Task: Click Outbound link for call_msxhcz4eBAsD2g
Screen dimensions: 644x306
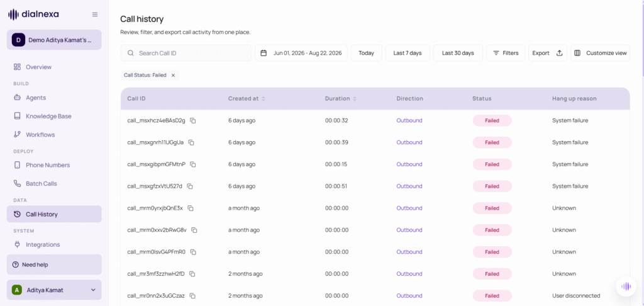Action: pos(409,120)
